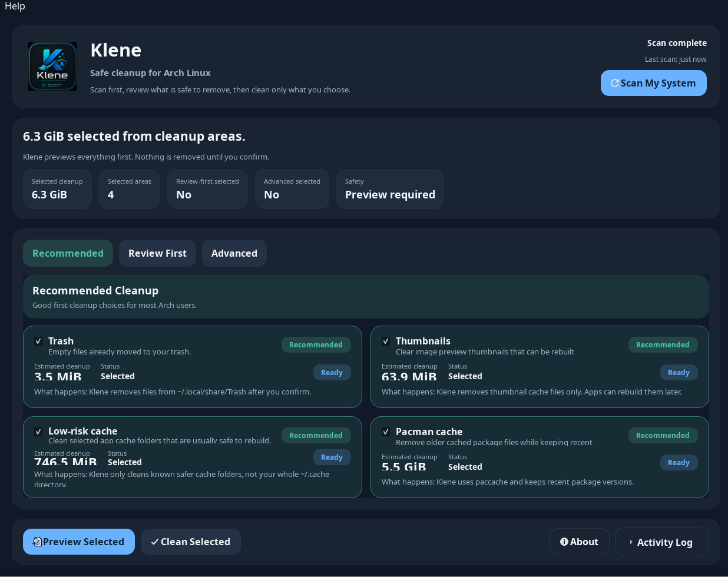Click 'Safe cleanup for Arch Linux' subtitle
Image resolution: width=728 pixels, height=577 pixels.
click(150, 73)
